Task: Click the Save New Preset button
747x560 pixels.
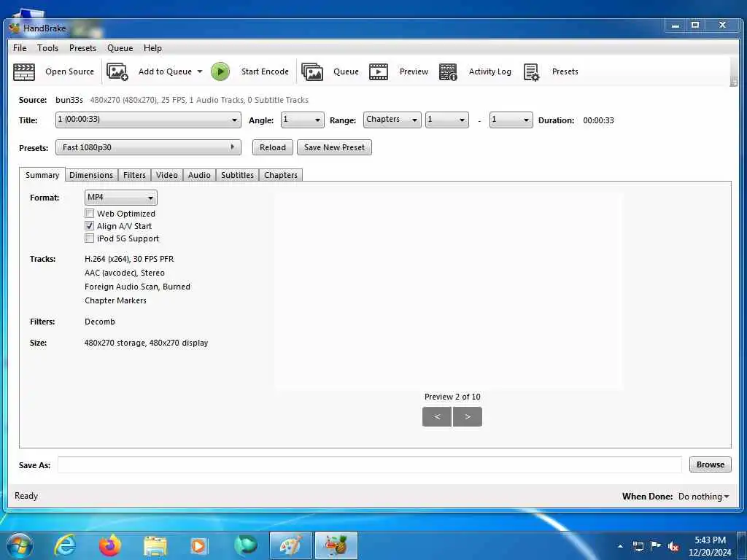Action: coord(334,147)
